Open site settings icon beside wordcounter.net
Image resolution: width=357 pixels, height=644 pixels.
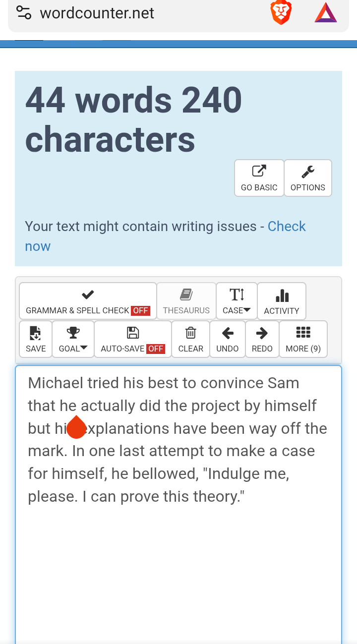click(23, 12)
